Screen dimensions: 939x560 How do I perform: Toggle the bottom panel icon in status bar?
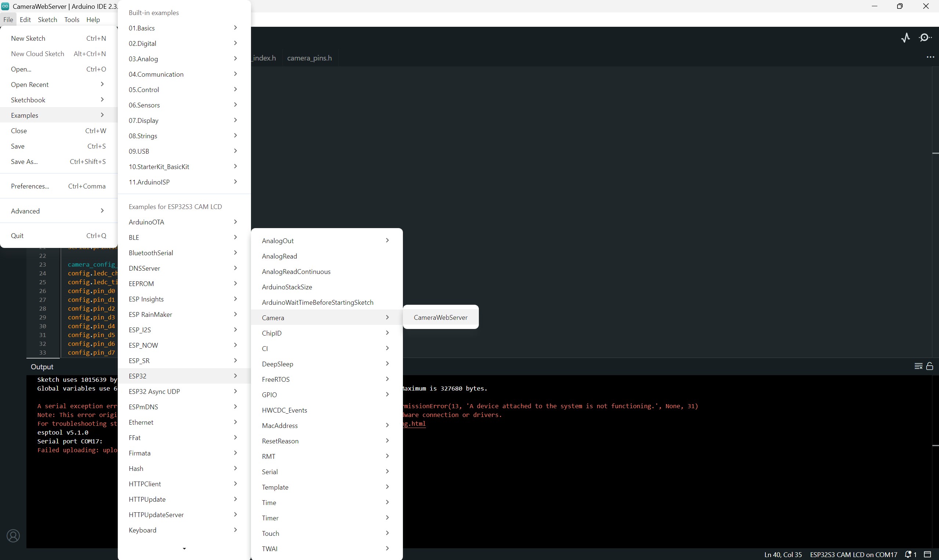(927, 554)
